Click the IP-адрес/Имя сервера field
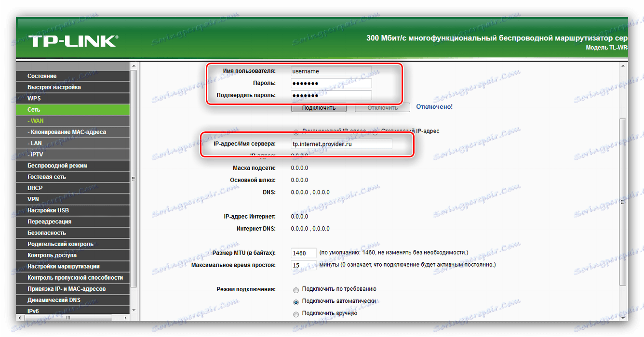 click(342, 144)
